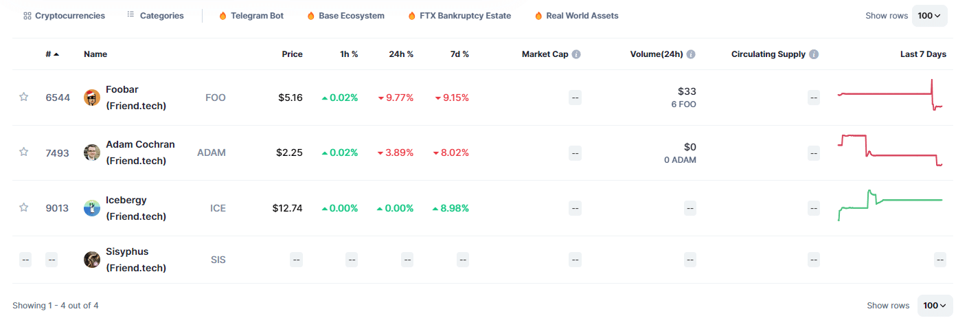This screenshot has height=329, width=980.
Task: Click Foobar 7d change 9.15%
Action: point(451,98)
